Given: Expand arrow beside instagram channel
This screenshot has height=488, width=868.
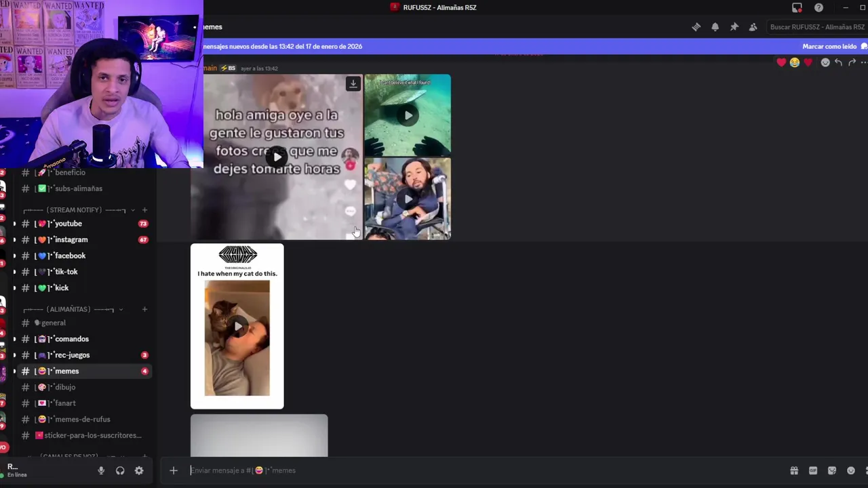Looking at the screenshot, I should pos(14,240).
